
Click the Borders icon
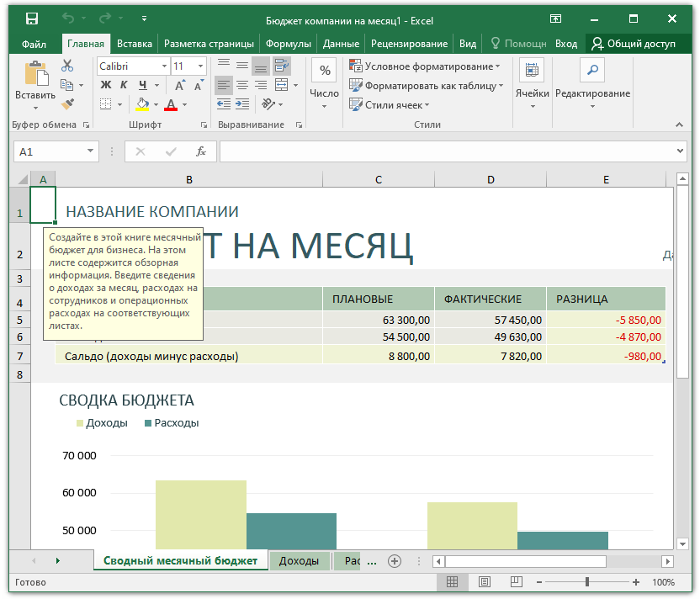[106, 104]
